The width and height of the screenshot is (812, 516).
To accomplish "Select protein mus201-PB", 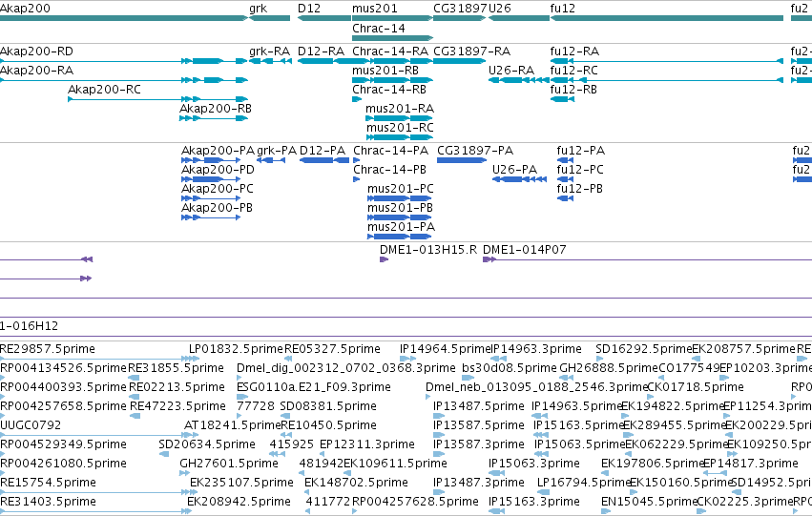I will click(x=401, y=208).
